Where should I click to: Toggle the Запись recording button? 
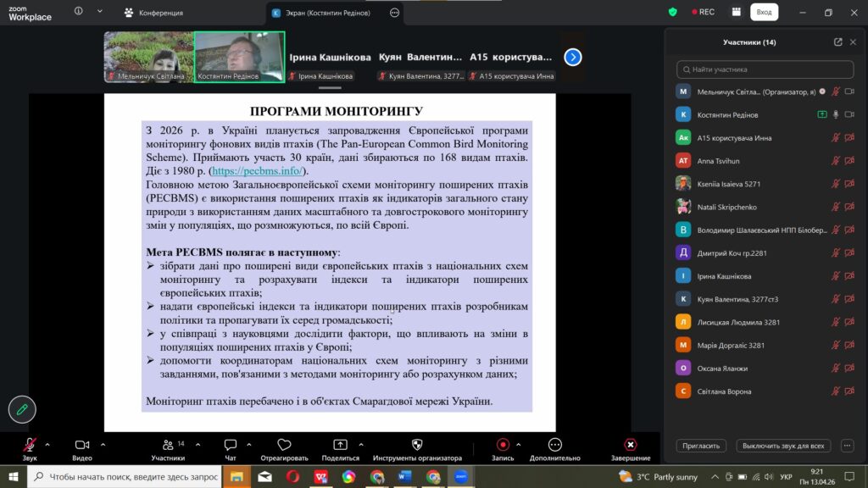tap(503, 445)
